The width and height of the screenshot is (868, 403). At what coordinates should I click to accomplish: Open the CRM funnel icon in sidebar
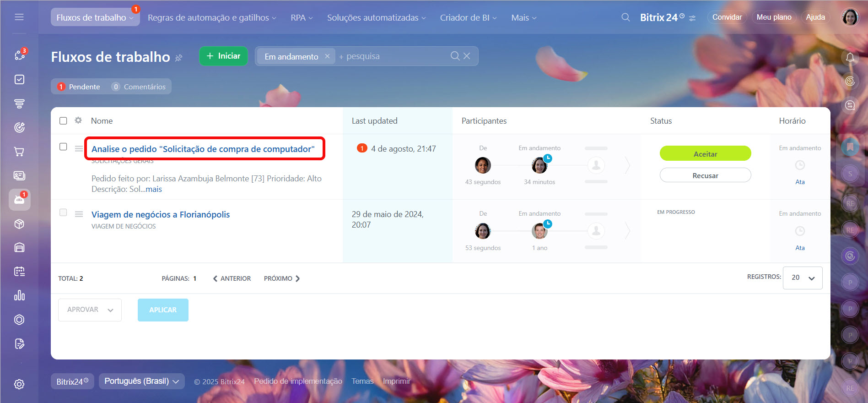(19, 104)
